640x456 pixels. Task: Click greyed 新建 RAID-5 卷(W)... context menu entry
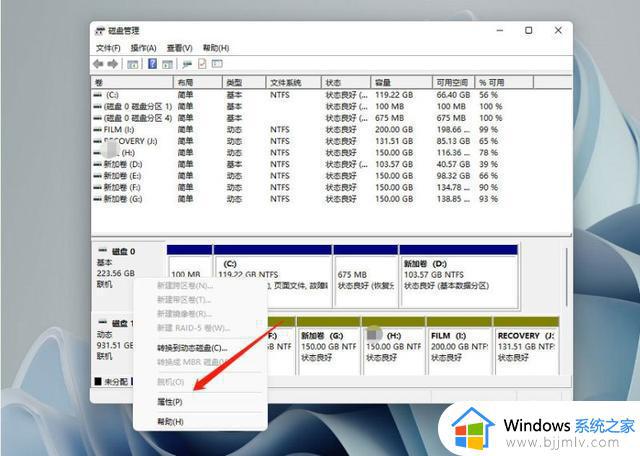pos(193,328)
